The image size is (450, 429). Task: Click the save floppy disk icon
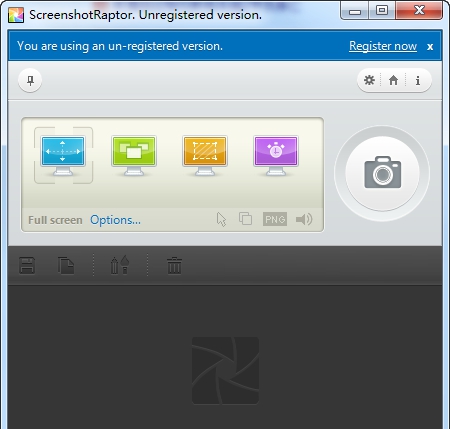(x=27, y=265)
